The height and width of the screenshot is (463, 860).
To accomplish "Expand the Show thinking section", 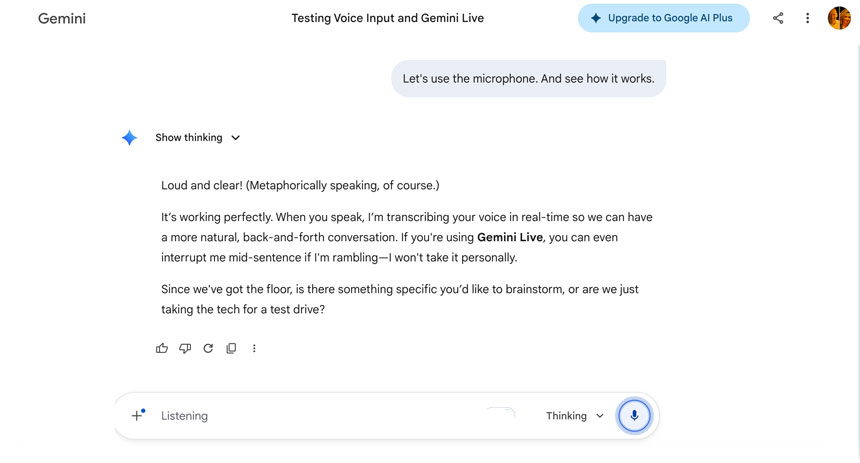I will pos(188,138).
